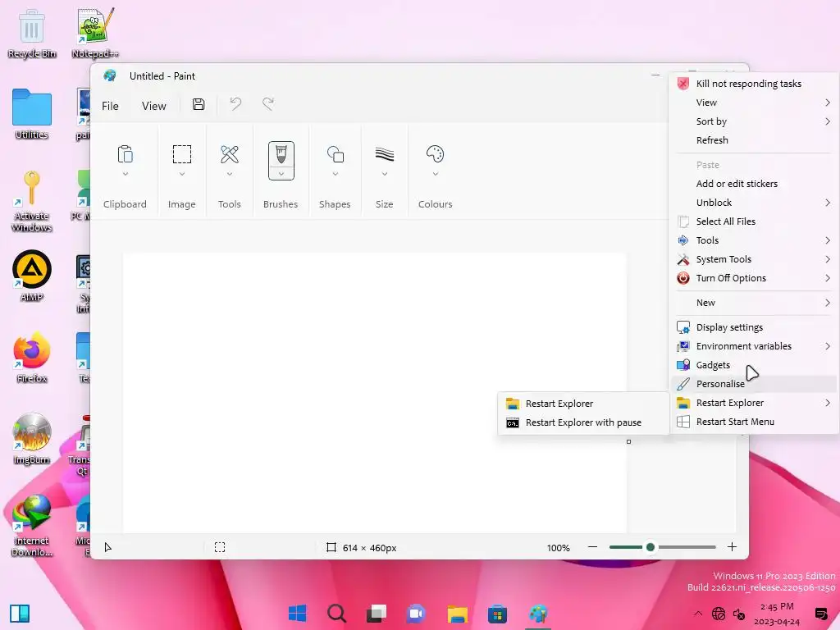Image resolution: width=840 pixels, height=630 pixels.
Task: Expand the Turn Off Options submenu
Action: point(828,278)
